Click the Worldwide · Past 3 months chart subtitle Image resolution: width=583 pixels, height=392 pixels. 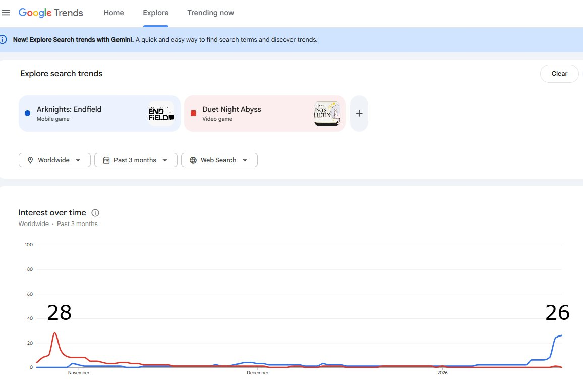pyautogui.click(x=58, y=224)
